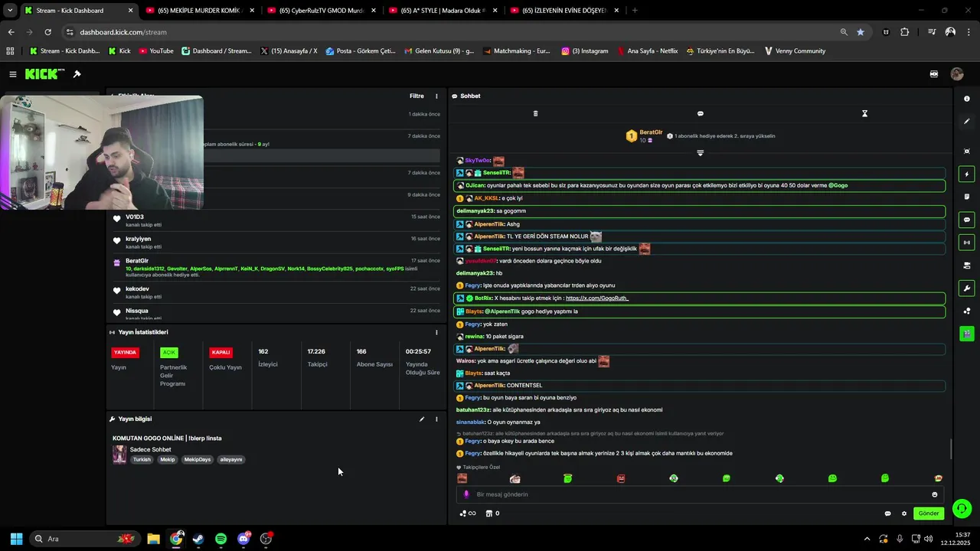Open the Filtre filter in activity feed
This screenshot has height=551, width=980.
tap(416, 96)
